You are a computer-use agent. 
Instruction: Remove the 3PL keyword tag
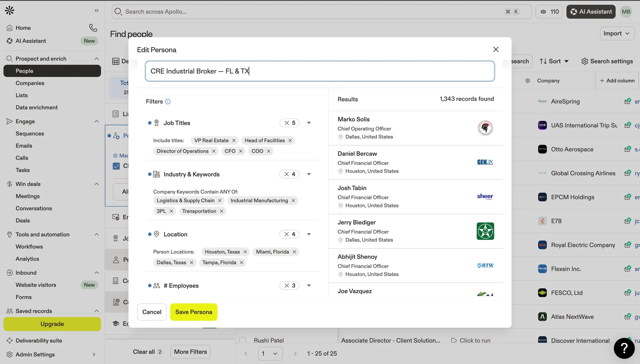tap(171, 211)
